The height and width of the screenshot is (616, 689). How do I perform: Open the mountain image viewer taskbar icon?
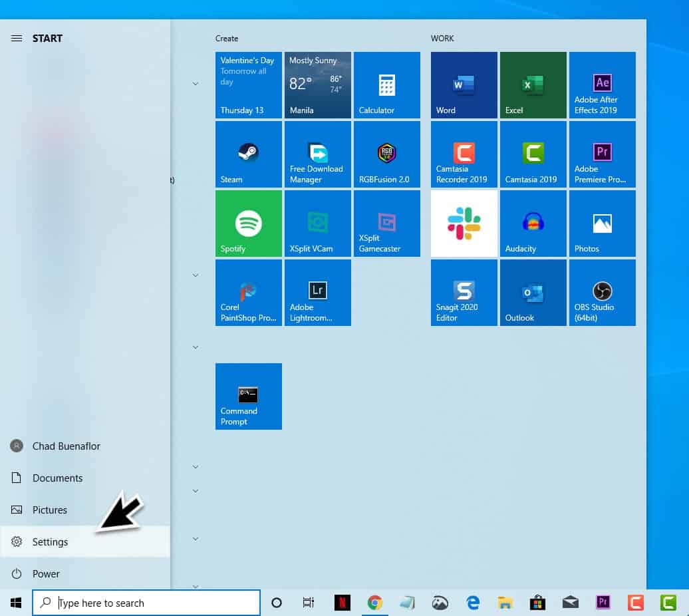(440, 603)
